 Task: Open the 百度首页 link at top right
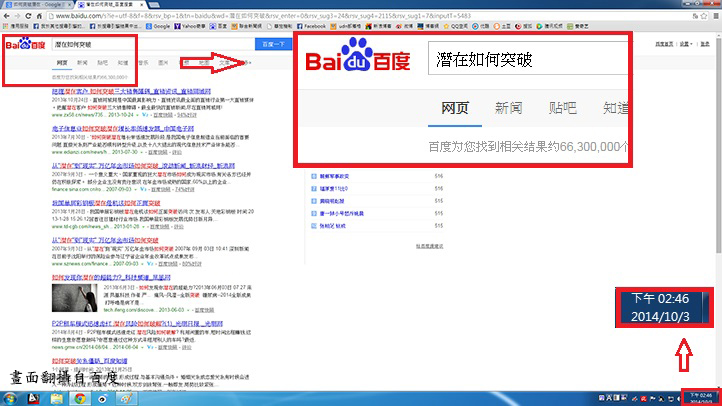664,44
